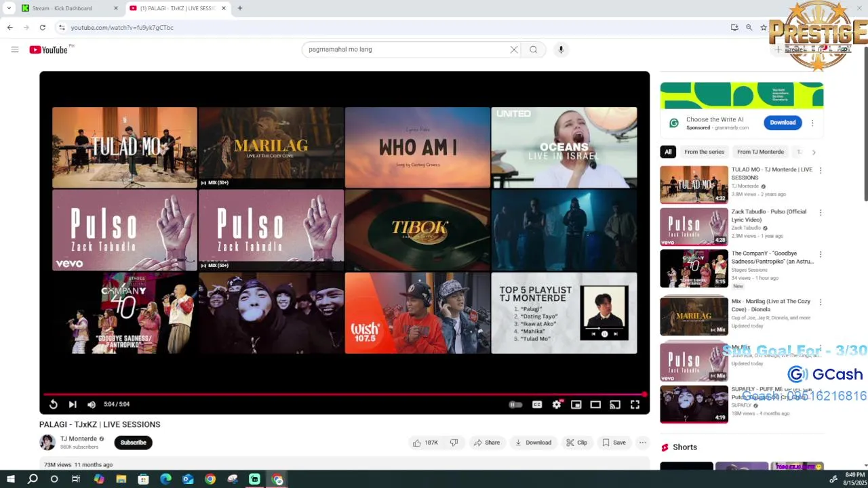Show more filter chips with arrow
Viewport: 868px width, 488px height.
[x=814, y=152]
